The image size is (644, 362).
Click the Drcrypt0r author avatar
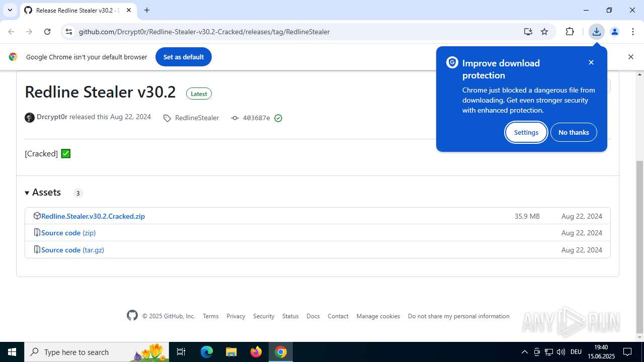point(30,118)
